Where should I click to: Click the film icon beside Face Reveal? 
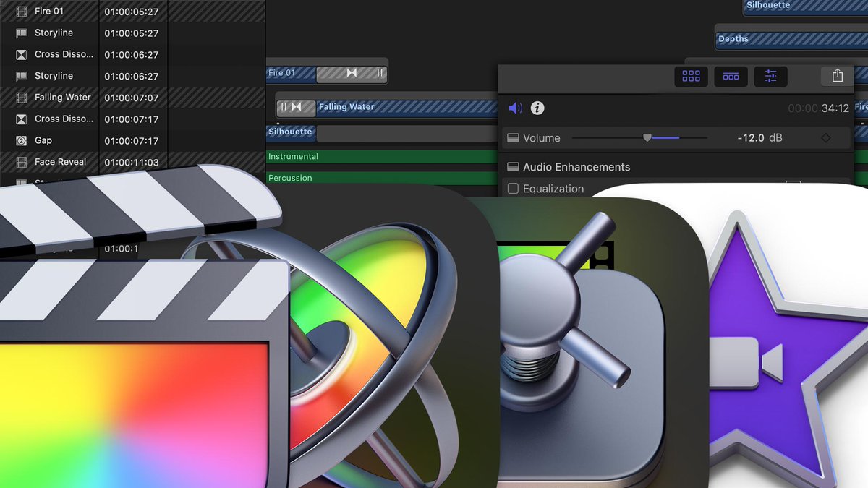[x=21, y=162]
